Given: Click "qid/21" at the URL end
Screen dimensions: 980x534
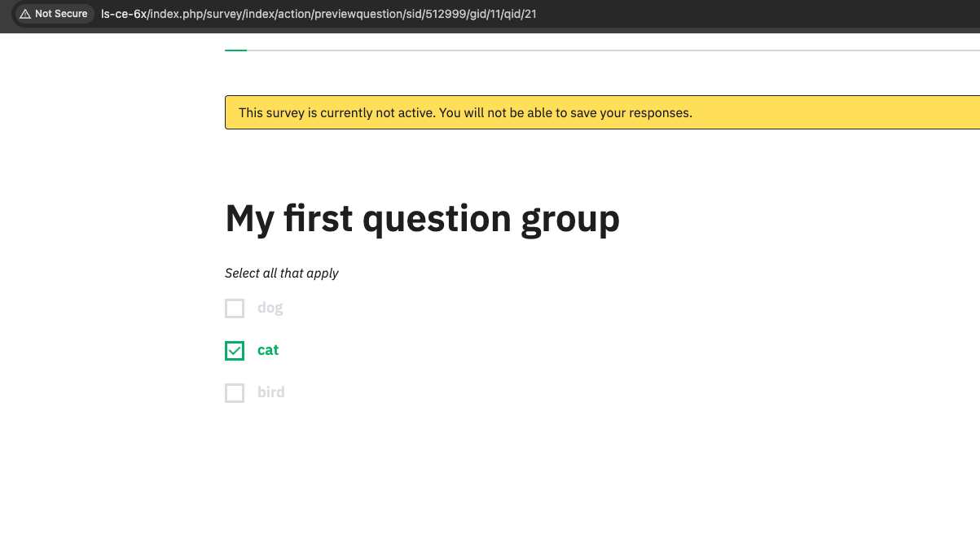Looking at the screenshot, I should point(521,14).
